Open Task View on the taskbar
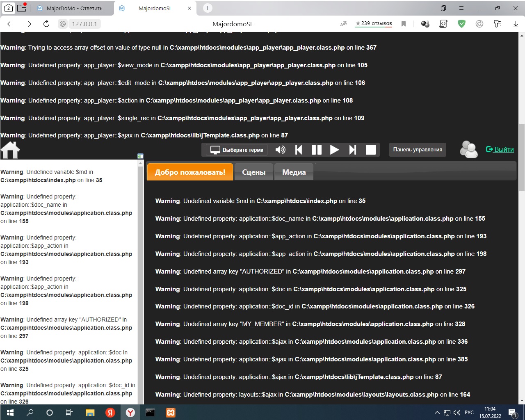 point(69,413)
